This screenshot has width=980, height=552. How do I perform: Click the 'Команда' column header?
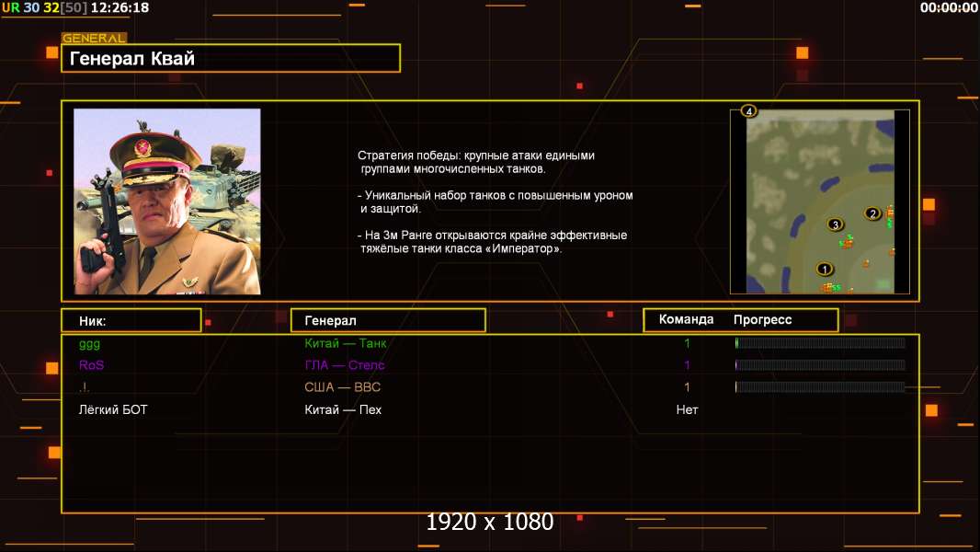[686, 319]
